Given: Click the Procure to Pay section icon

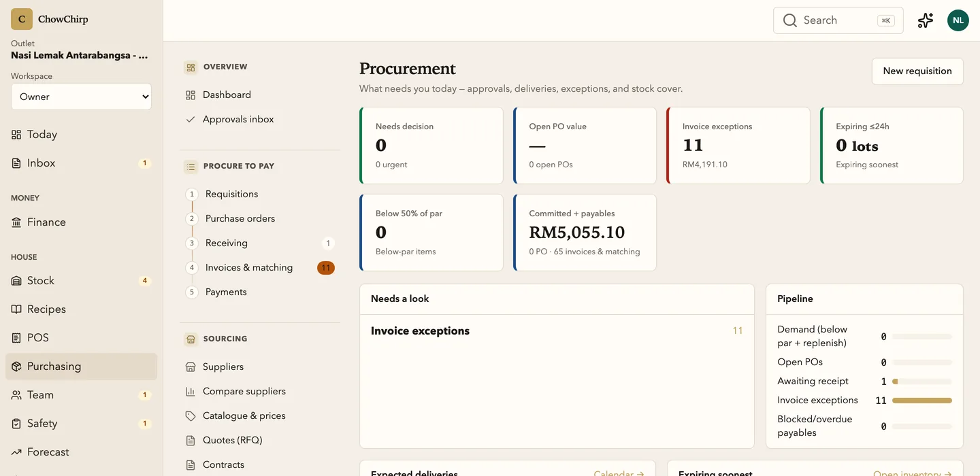Looking at the screenshot, I should click(x=191, y=167).
